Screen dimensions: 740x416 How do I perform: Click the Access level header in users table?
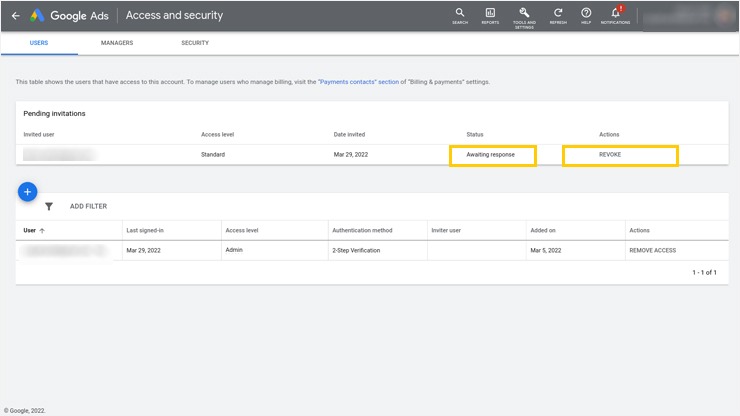(x=242, y=230)
